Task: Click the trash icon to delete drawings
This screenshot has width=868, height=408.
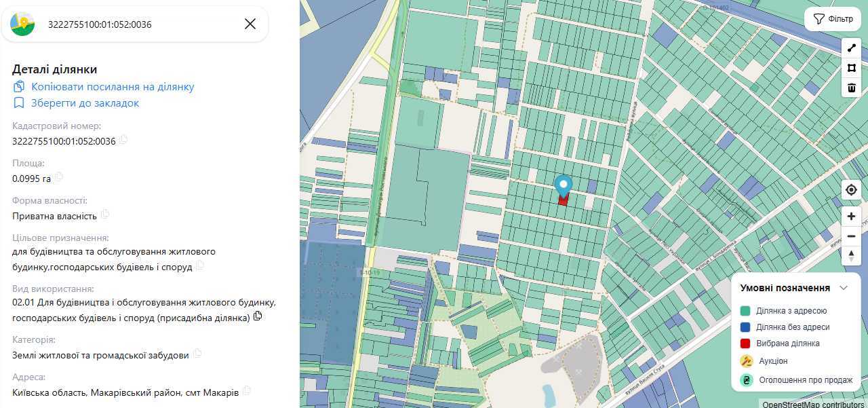Action: pyautogui.click(x=852, y=88)
